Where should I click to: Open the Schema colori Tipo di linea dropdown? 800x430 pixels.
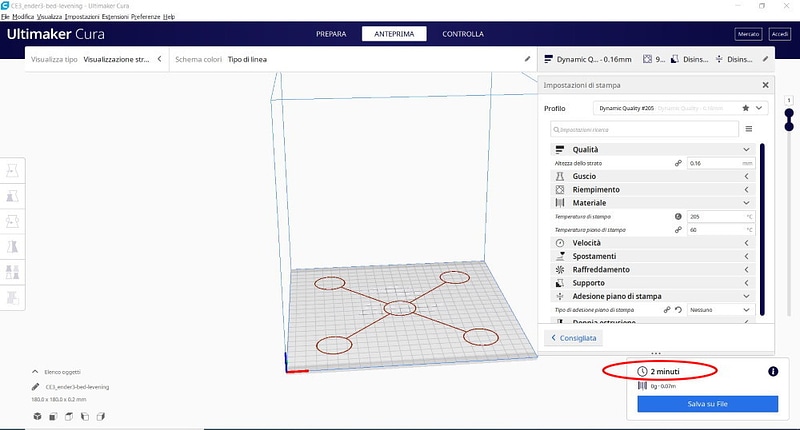click(x=353, y=59)
